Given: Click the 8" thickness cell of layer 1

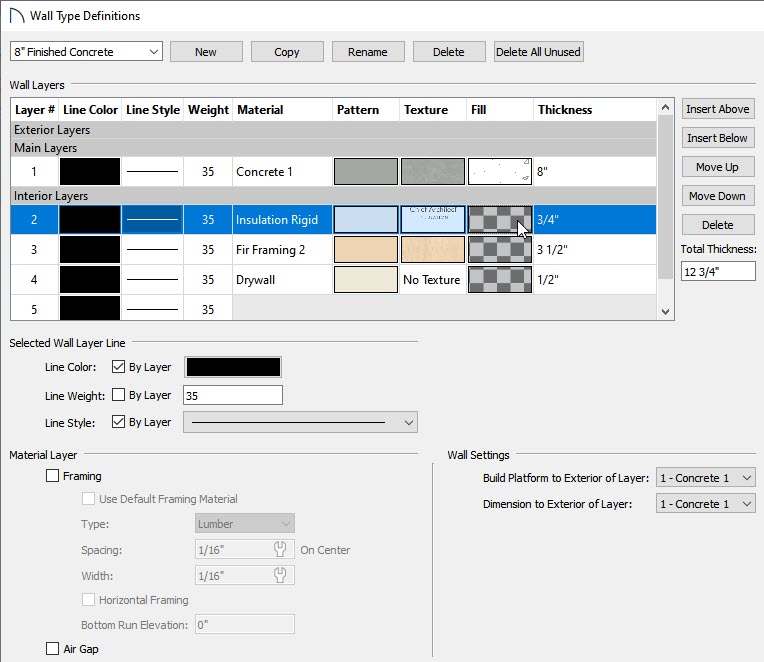Looking at the screenshot, I should [x=595, y=171].
